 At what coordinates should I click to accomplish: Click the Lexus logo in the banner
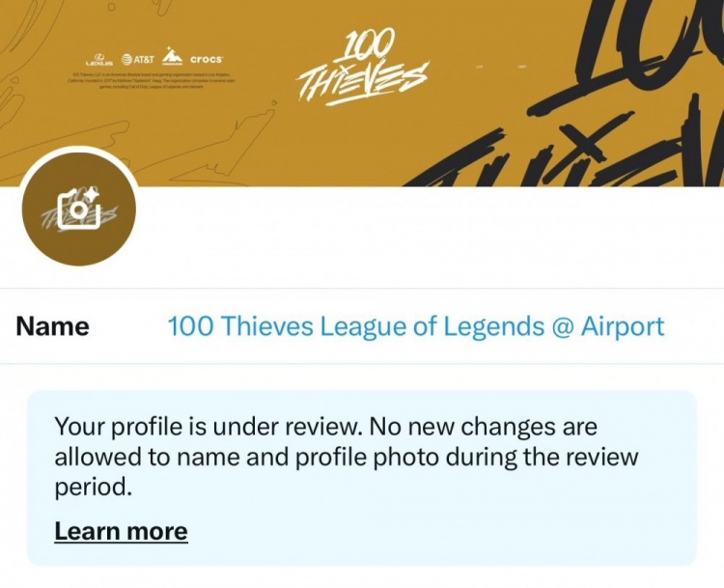coord(98,59)
